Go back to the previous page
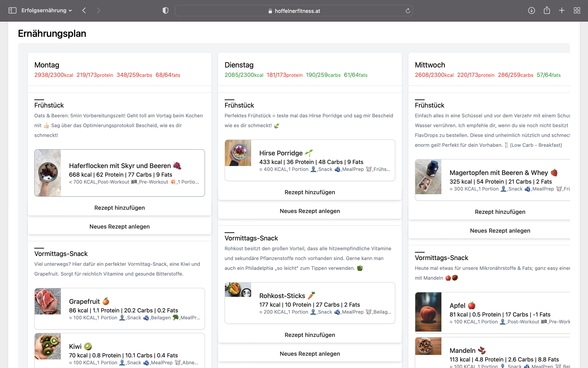This screenshot has width=588, height=368. point(84,10)
